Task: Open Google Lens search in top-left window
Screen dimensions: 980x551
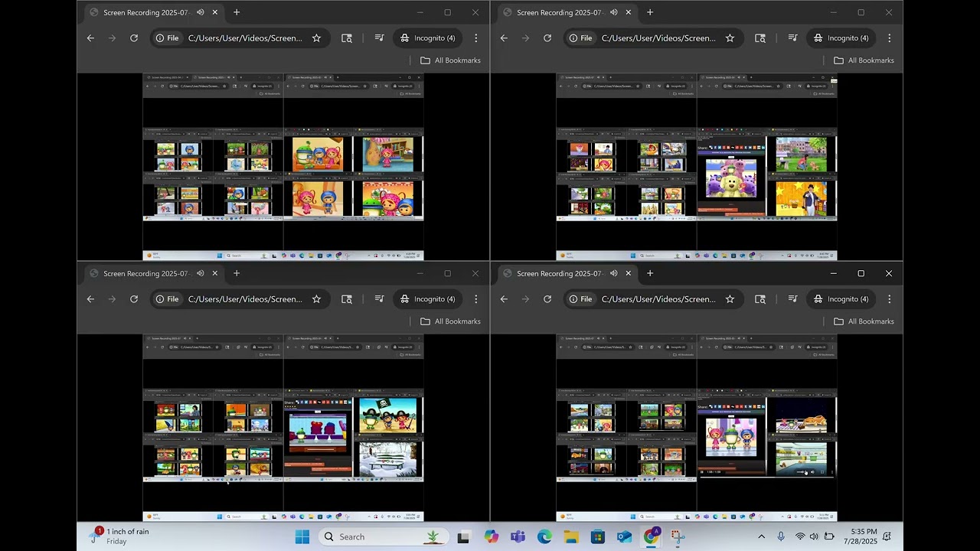Action: (347, 38)
